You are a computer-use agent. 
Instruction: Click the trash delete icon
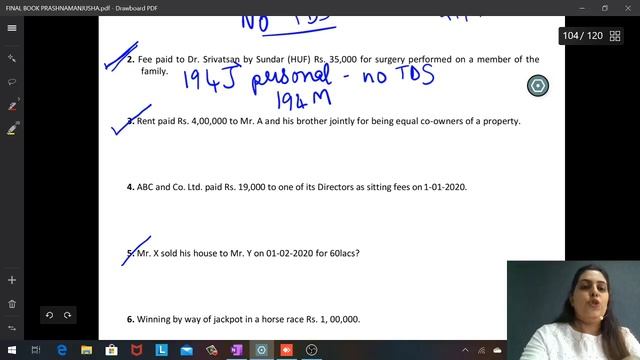coord(12,304)
